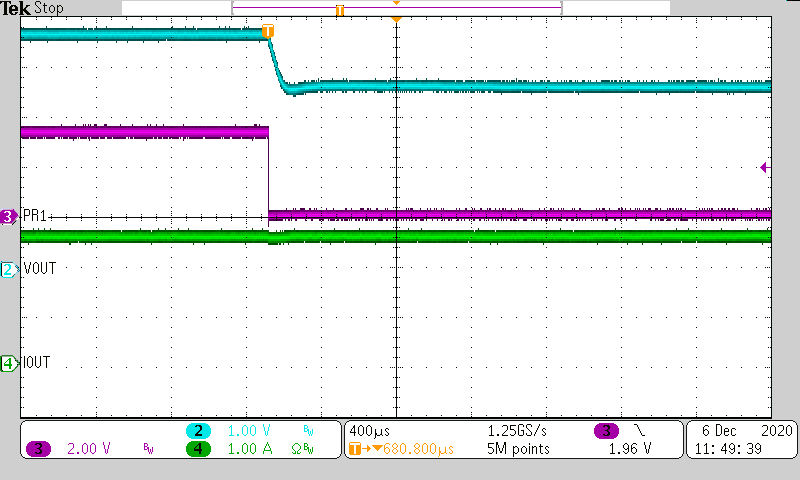Click the 680.800µs trigger delay value

[x=418, y=449]
